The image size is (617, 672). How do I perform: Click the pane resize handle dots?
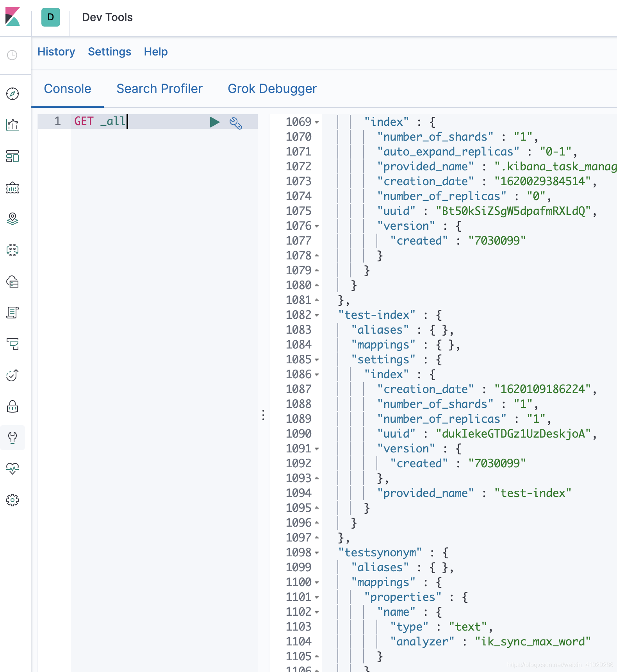click(263, 415)
